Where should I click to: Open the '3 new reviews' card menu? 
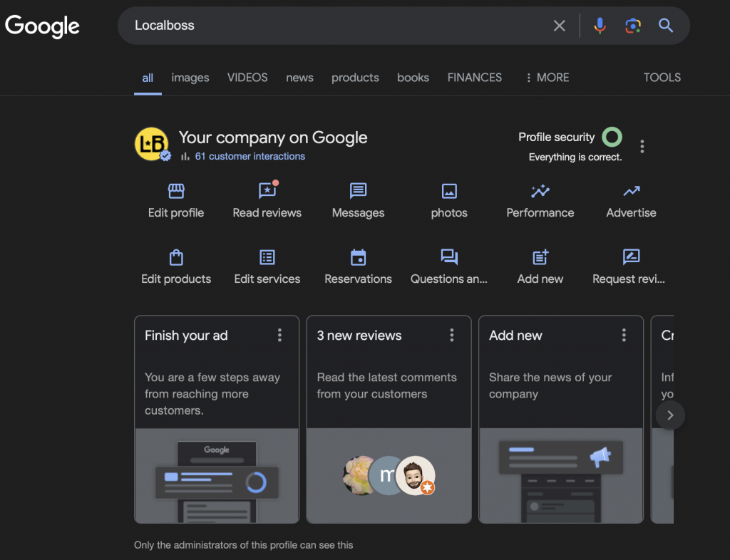451,335
